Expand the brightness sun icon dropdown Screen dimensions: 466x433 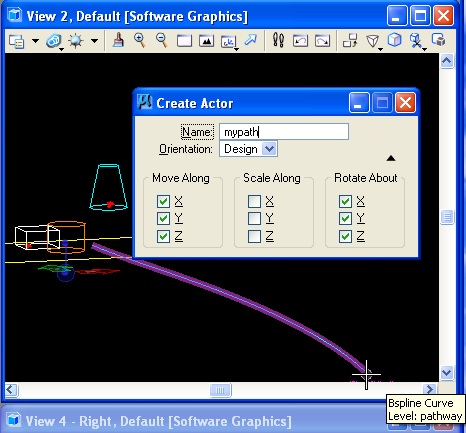coord(95,41)
